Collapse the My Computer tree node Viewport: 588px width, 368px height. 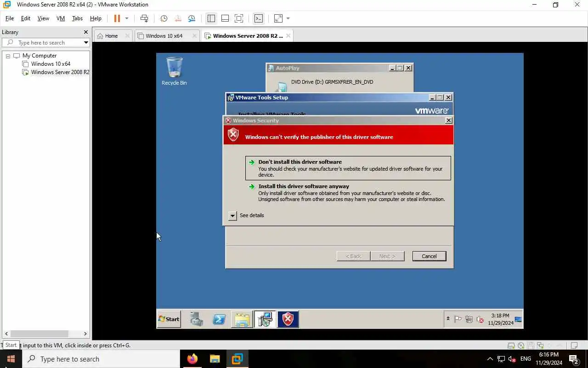(8, 56)
